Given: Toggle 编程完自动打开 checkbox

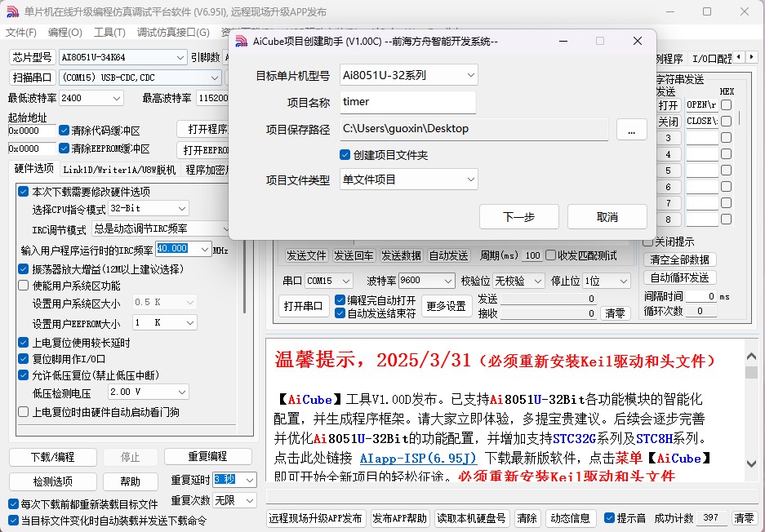Looking at the screenshot, I should 340,300.
